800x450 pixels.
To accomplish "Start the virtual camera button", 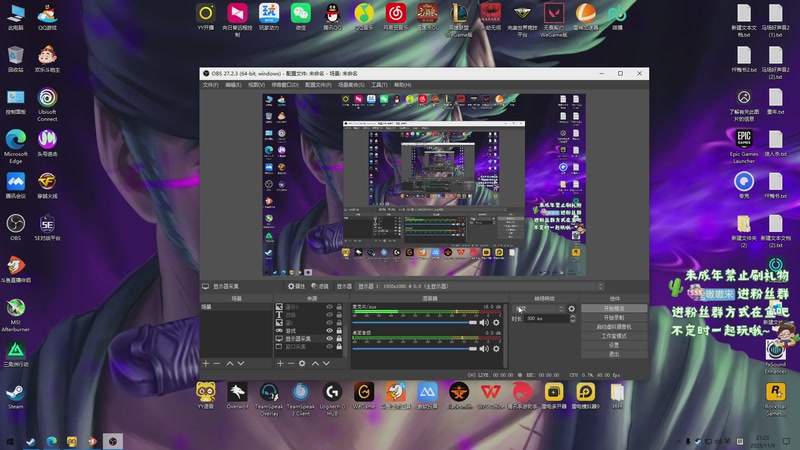I will 614,327.
